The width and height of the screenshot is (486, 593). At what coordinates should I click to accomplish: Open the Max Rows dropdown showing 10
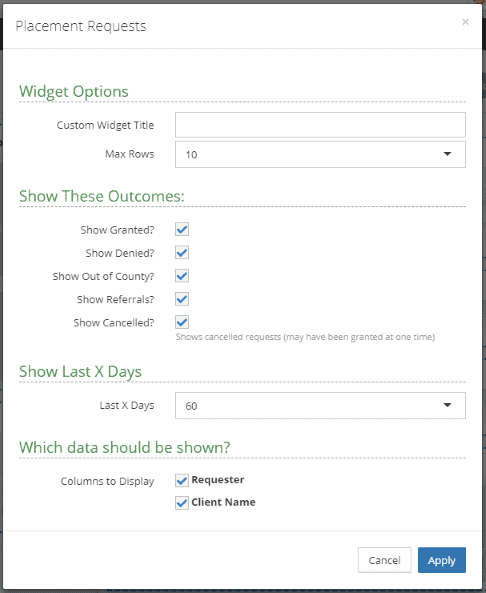(320, 154)
